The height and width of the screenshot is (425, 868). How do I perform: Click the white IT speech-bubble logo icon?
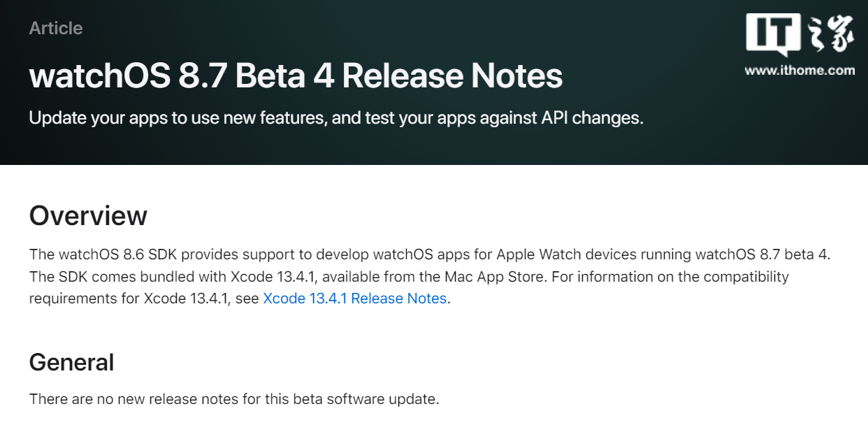point(774,34)
